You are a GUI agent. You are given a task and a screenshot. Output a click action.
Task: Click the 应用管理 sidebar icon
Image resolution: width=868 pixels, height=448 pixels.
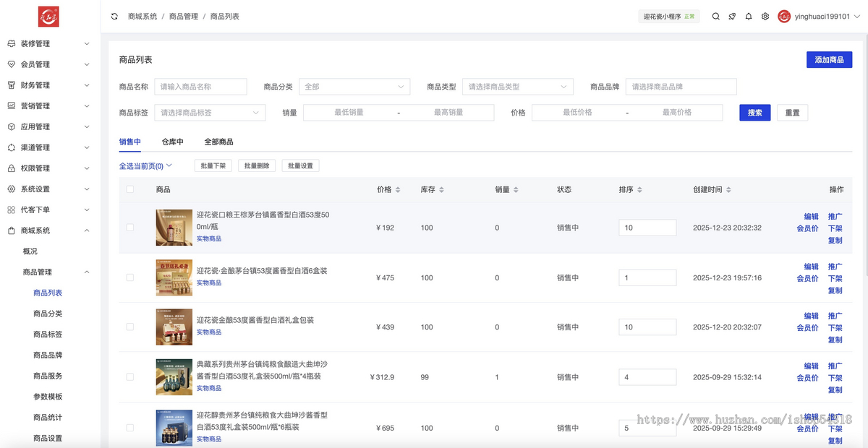point(12,126)
